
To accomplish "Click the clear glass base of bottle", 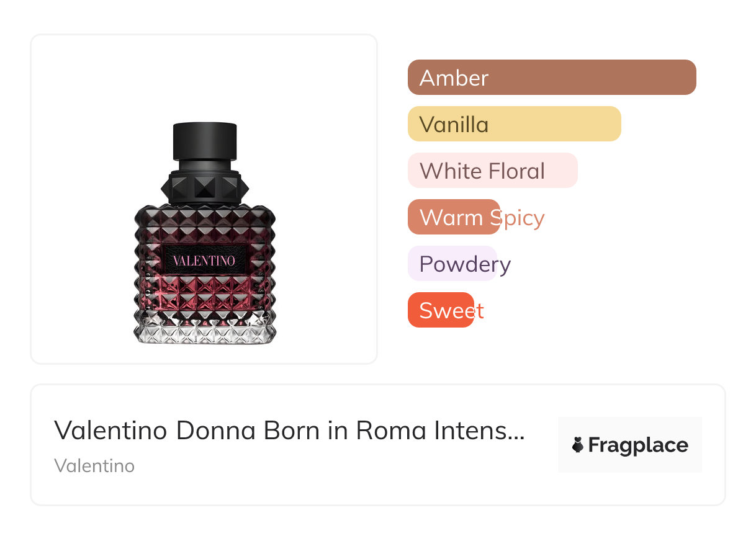I will [x=204, y=332].
